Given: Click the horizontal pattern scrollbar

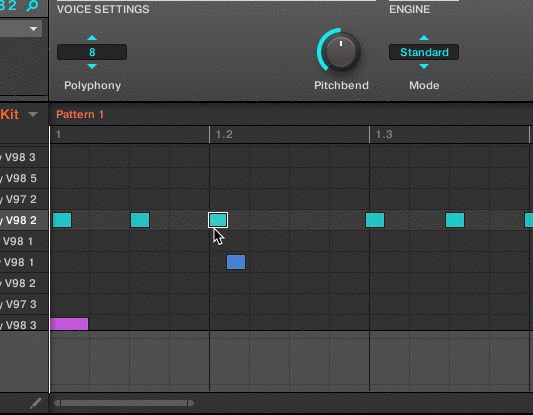Looking at the screenshot, I should pos(124,403).
